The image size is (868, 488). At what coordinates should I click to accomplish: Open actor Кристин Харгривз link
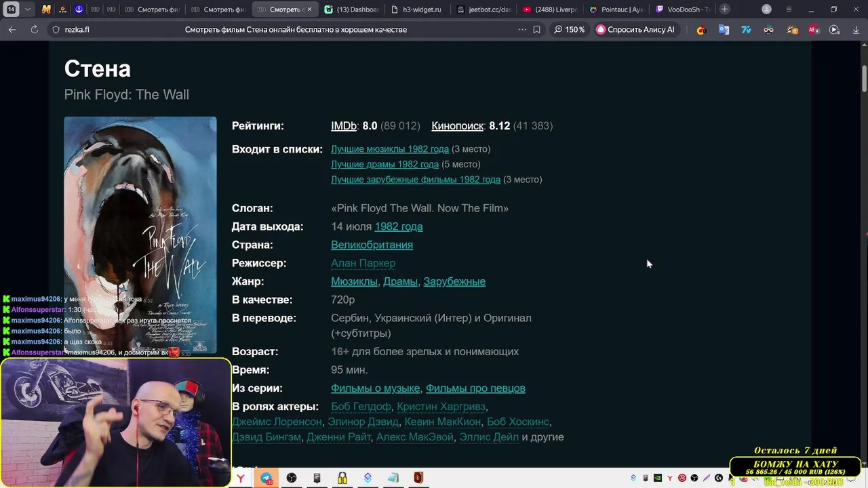pos(441,407)
